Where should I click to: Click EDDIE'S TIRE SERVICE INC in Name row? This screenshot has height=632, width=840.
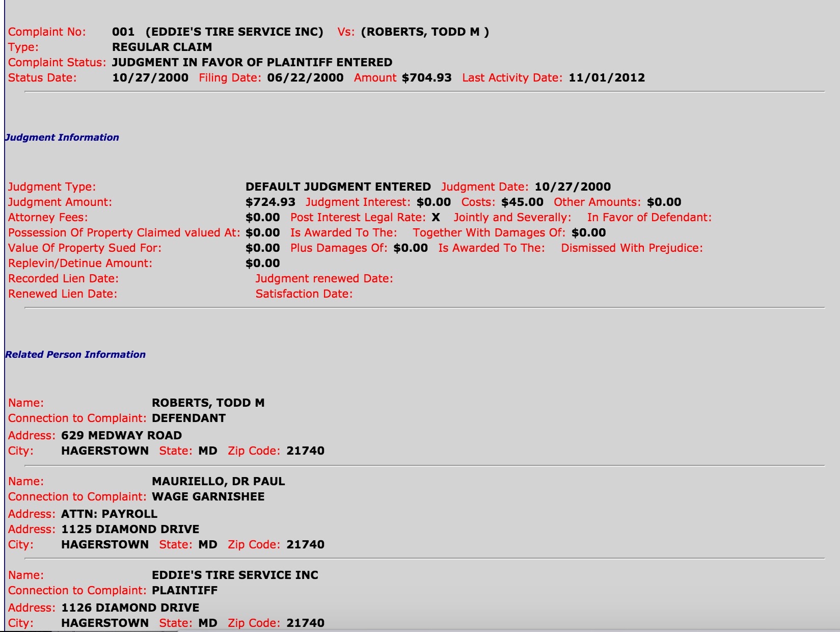(x=235, y=575)
